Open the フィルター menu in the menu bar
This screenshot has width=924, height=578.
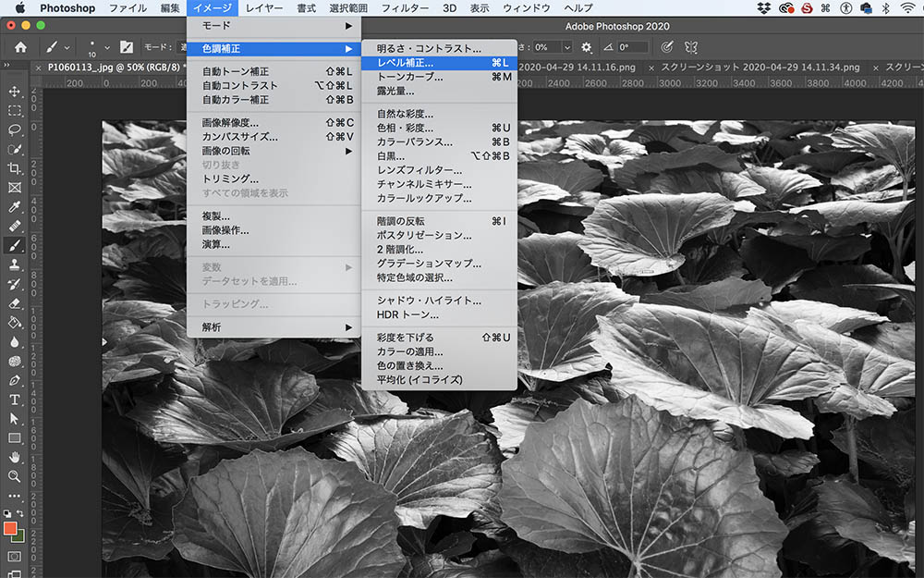pos(405,8)
